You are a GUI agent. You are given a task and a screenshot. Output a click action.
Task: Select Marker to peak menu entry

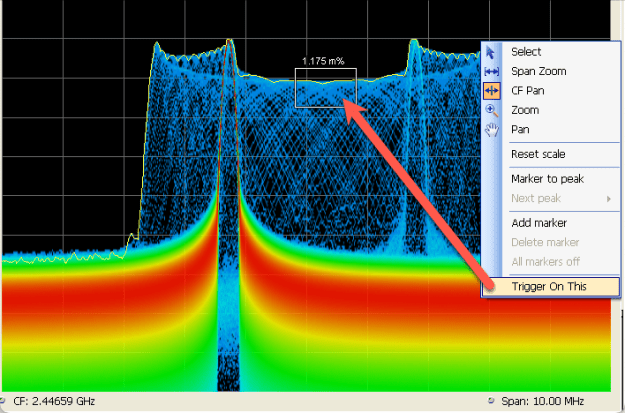(547, 179)
